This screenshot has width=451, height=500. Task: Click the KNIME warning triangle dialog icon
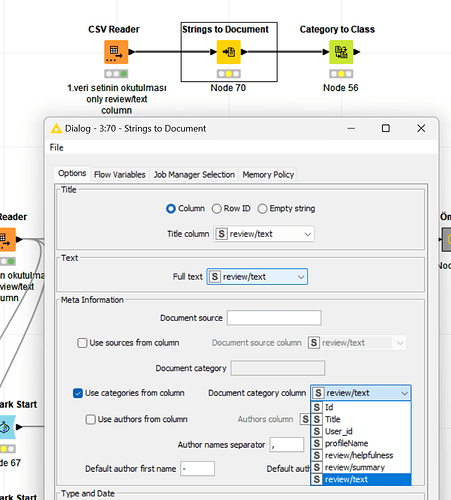(x=56, y=128)
